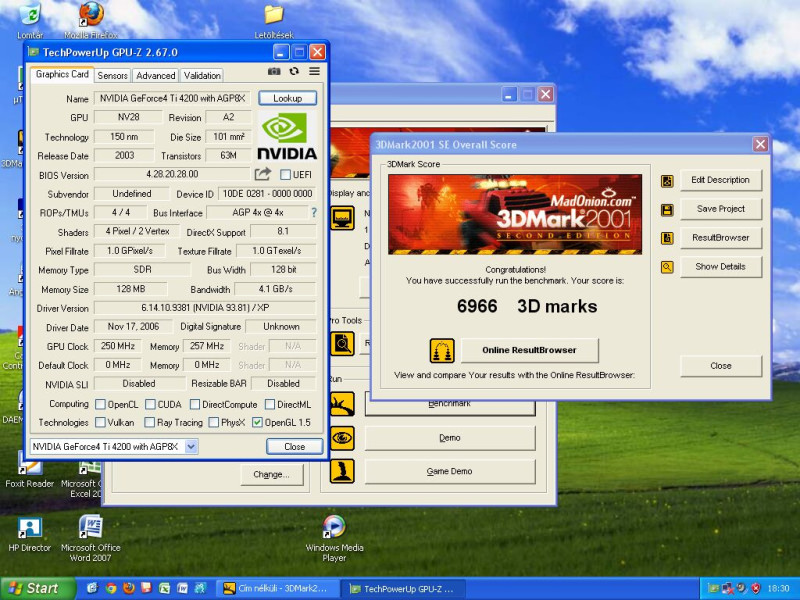Open Microsoft Office Word 2007 shortcut
The image size is (800, 600).
point(91,538)
